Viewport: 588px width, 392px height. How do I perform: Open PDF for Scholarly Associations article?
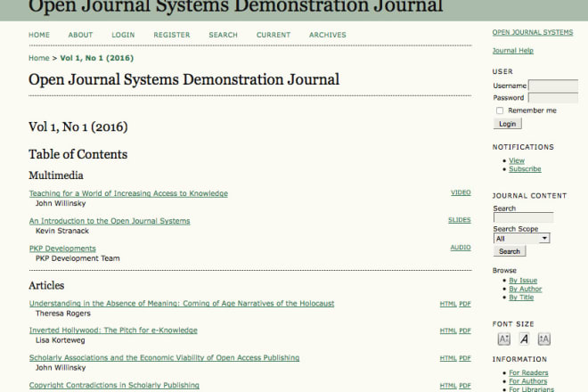465,358
